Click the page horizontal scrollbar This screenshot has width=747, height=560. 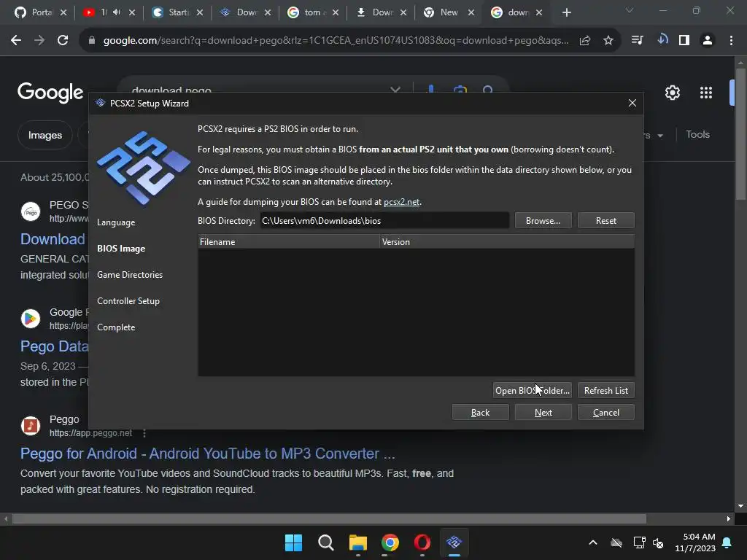[329, 518]
